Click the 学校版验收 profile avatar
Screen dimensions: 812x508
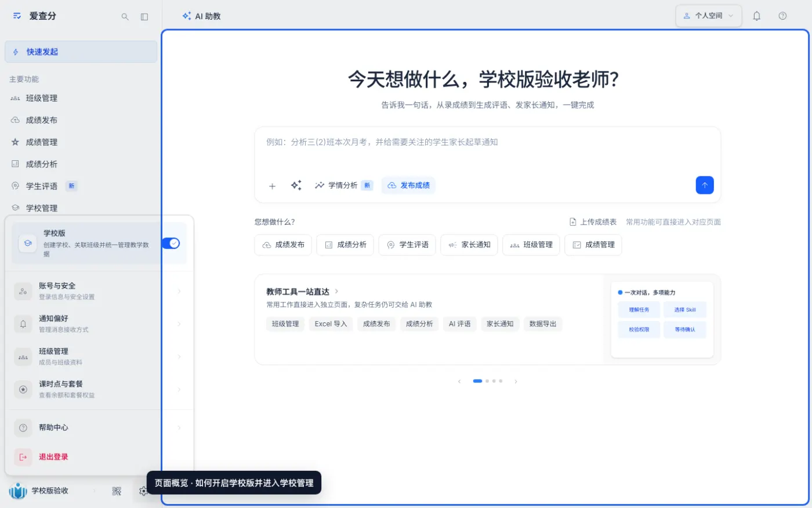pyautogui.click(x=18, y=491)
